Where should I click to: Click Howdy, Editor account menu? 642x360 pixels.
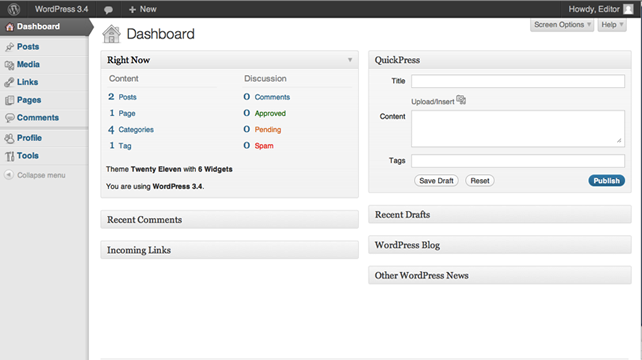[x=600, y=9]
